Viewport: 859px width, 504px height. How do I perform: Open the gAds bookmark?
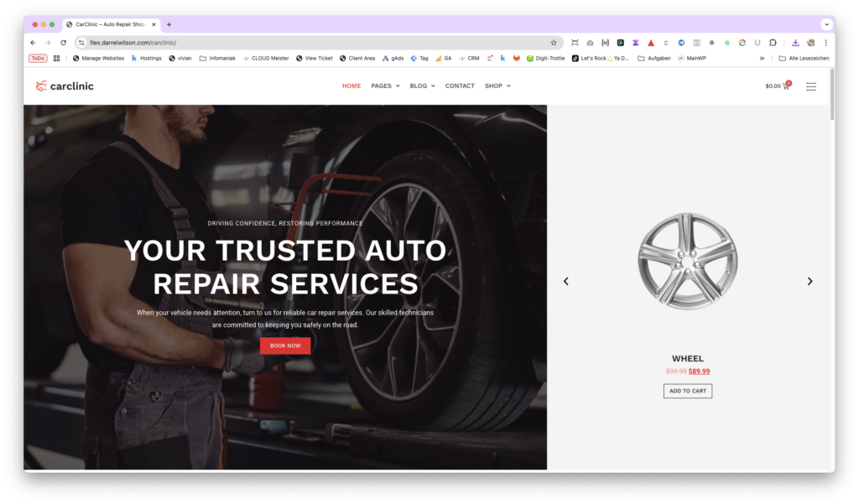point(393,58)
